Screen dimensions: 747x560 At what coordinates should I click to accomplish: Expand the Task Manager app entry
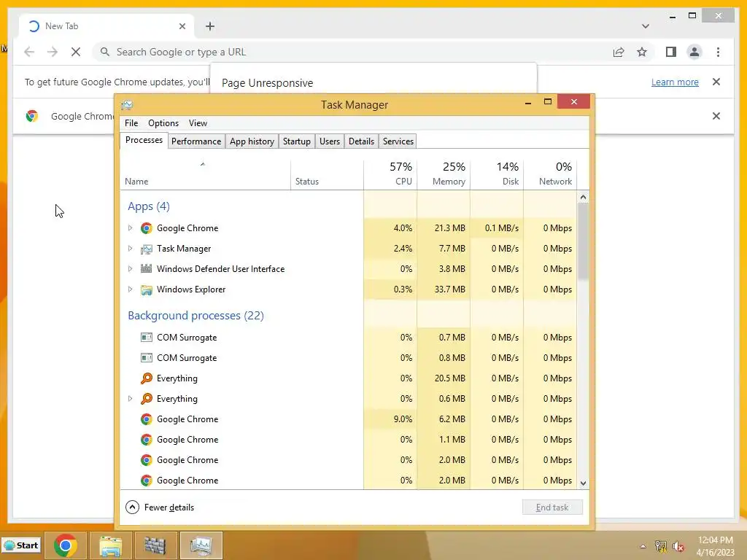pyautogui.click(x=130, y=249)
